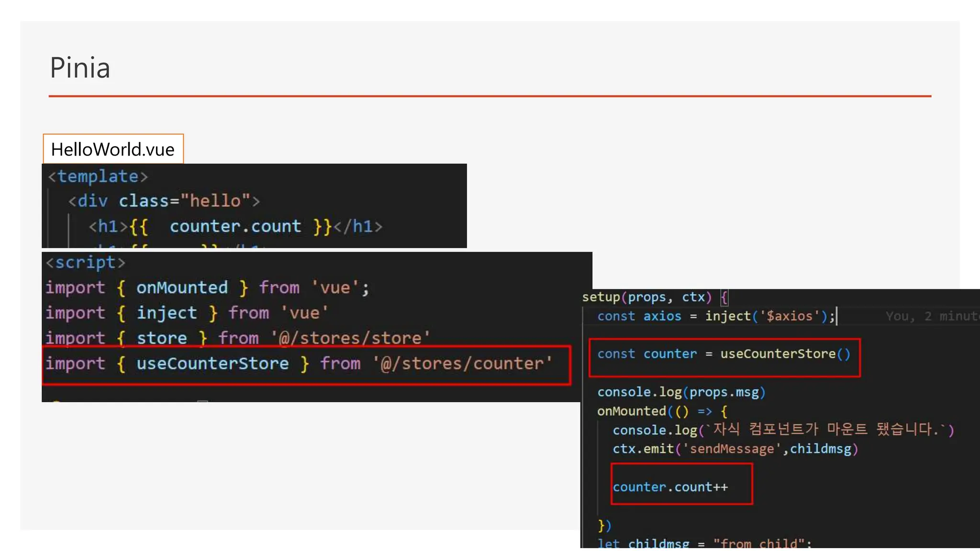Screen dimensions: 980x551
Task: Click the HelloWorld.vue file label box
Action: pos(113,149)
